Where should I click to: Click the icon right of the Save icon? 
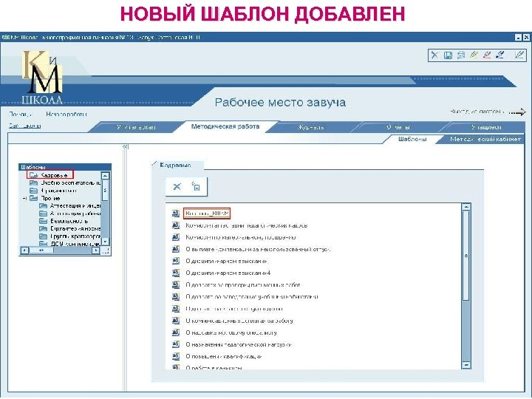pyautogui.click(x=461, y=55)
